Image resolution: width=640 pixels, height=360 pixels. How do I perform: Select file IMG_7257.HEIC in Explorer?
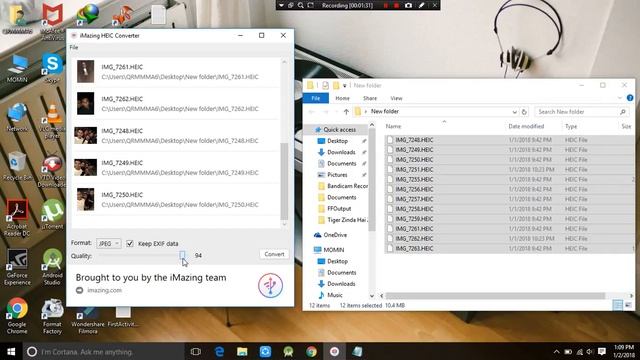click(x=414, y=199)
